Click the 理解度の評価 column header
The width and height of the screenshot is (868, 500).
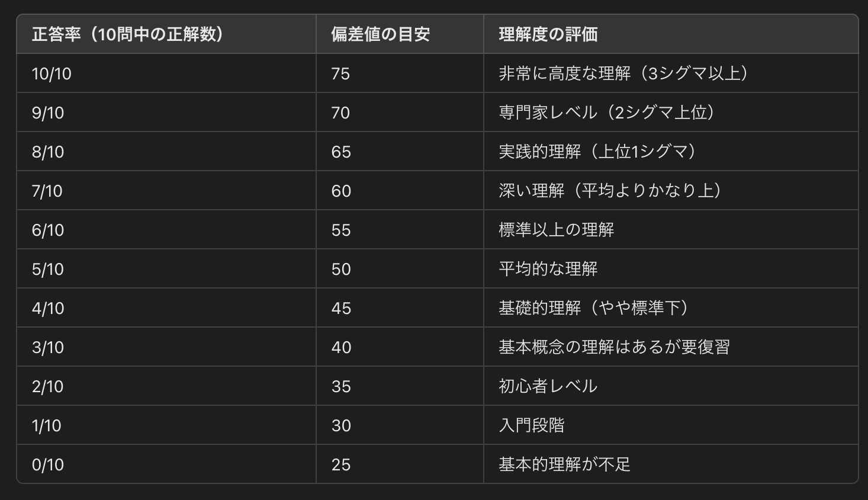(548, 34)
